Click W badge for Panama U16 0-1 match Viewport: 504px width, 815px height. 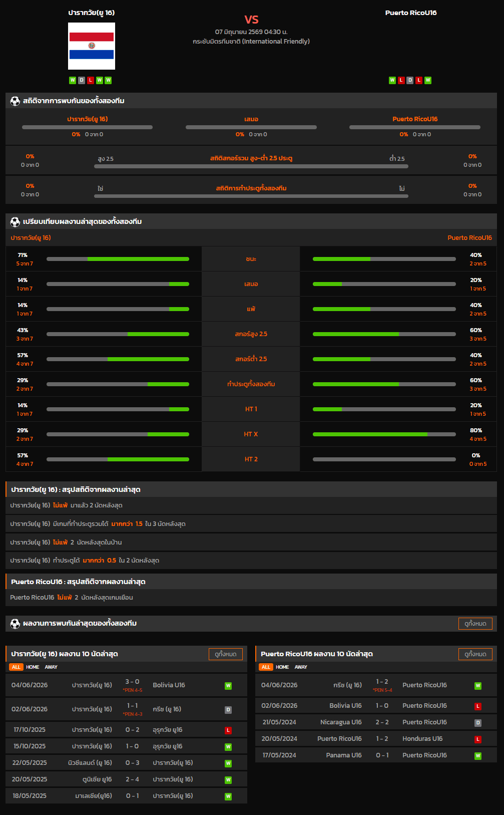pos(478,756)
